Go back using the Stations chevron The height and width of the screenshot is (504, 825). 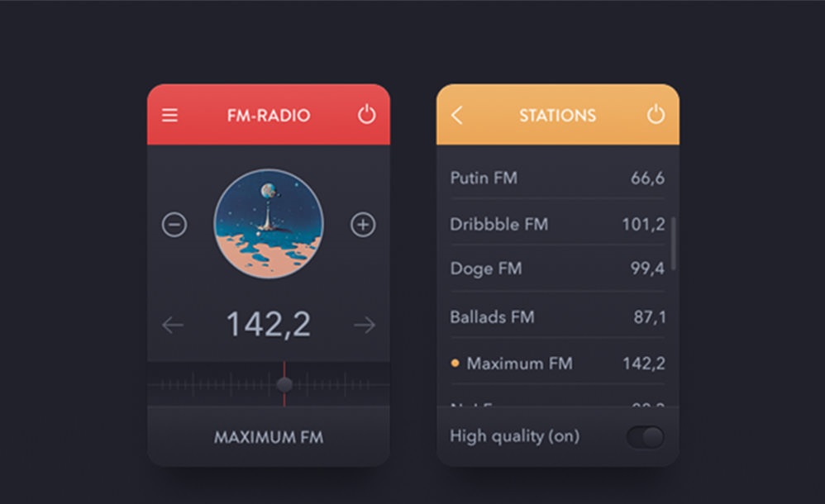pyautogui.click(x=457, y=116)
